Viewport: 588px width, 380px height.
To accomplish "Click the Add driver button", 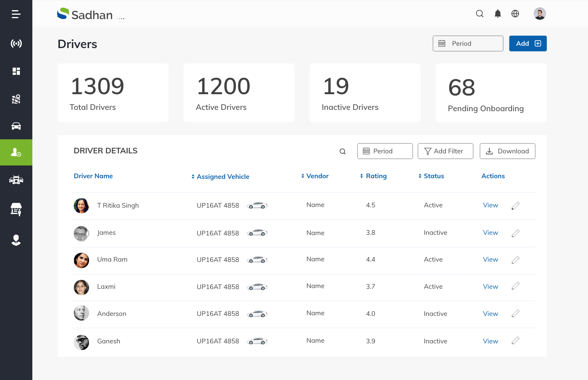I will tap(528, 43).
